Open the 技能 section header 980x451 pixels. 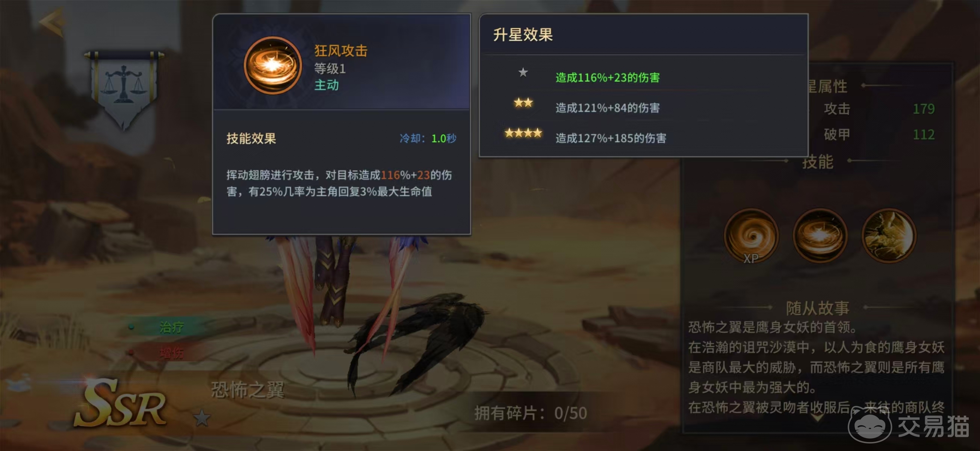(818, 162)
